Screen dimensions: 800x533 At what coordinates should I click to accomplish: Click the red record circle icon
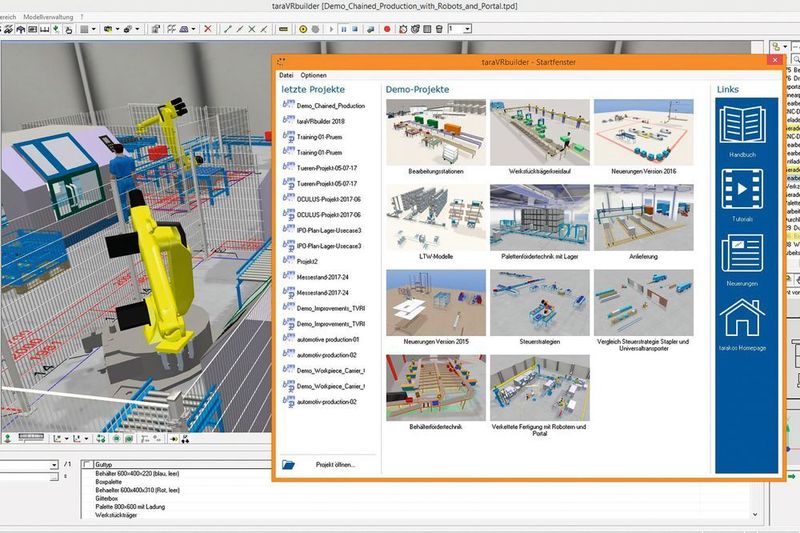(x=387, y=29)
